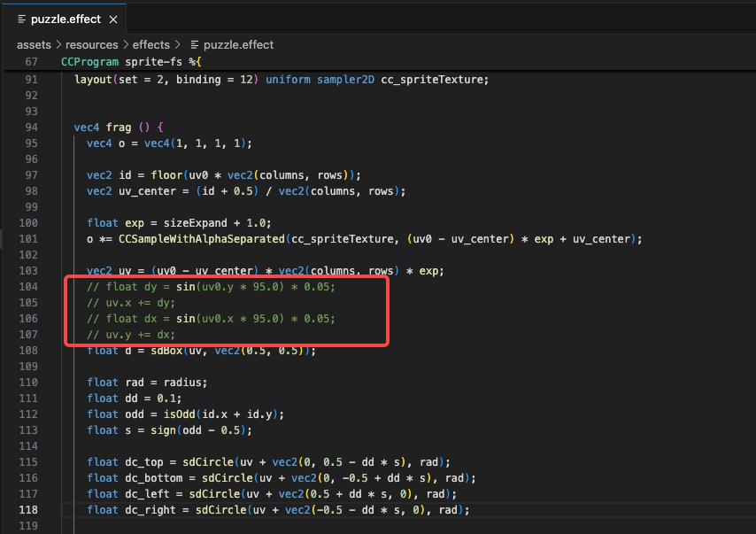This screenshot has height=534, width=756.
Task: Click the 'float rad = radius;' line
Action: click(x=147, y=383)
